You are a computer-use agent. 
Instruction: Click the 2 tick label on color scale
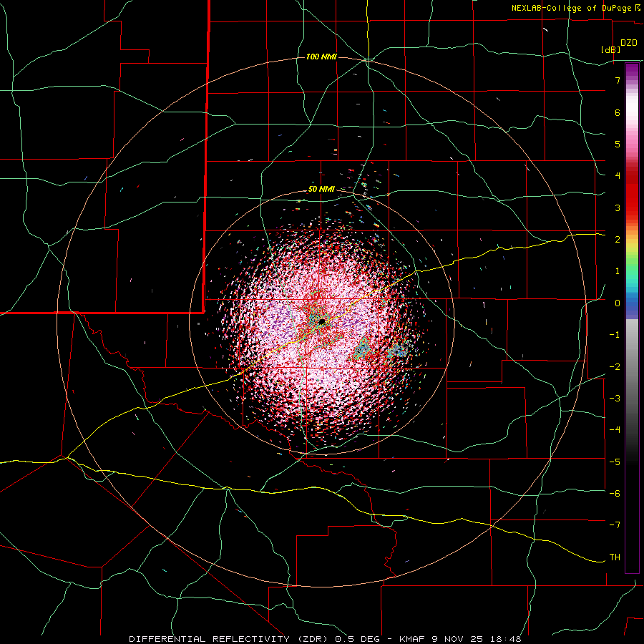(618, 240)
